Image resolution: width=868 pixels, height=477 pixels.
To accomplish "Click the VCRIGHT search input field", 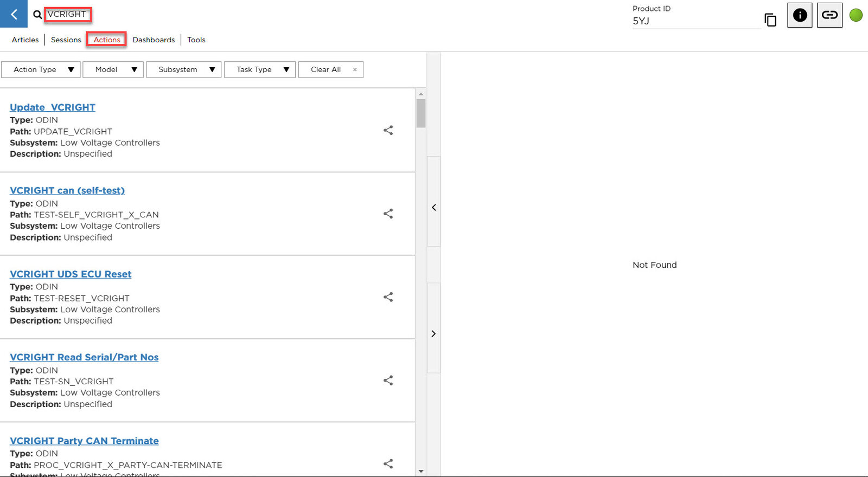I will point(67,14).
